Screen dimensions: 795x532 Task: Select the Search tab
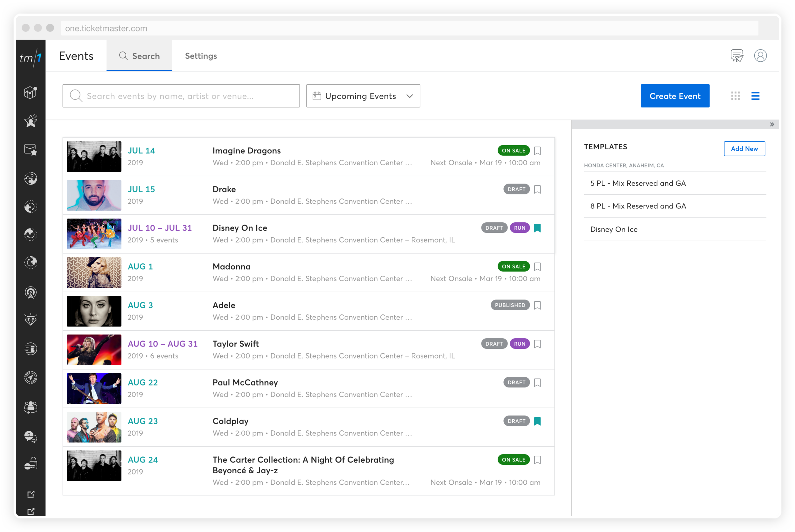click(139, 56)
